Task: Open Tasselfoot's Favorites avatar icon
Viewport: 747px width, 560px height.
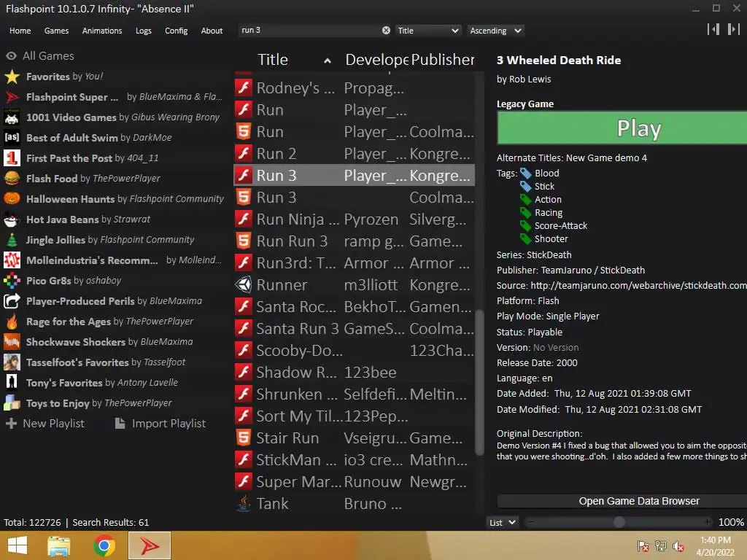Action: click(12, 362)
